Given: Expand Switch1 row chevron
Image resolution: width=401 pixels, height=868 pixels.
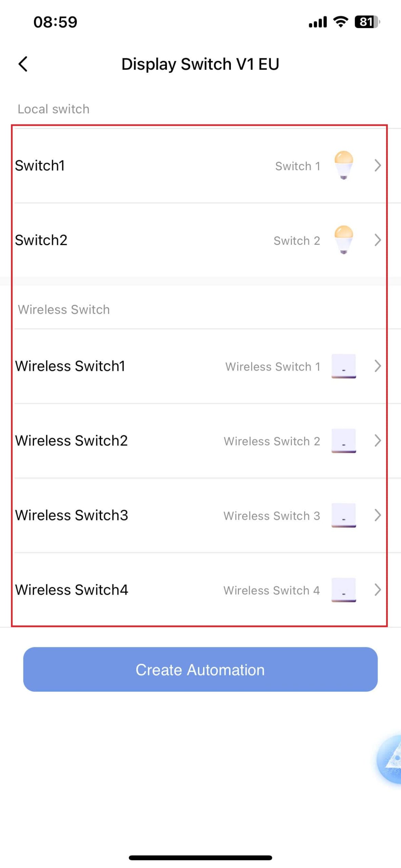Looking at the screenshot, I should (378, 165).
